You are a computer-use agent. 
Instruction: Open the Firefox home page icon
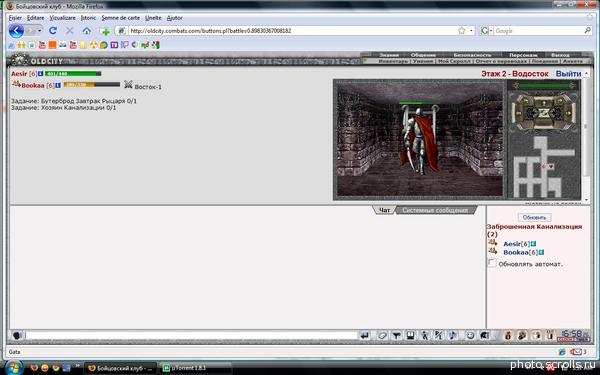(x=87, y=31)
